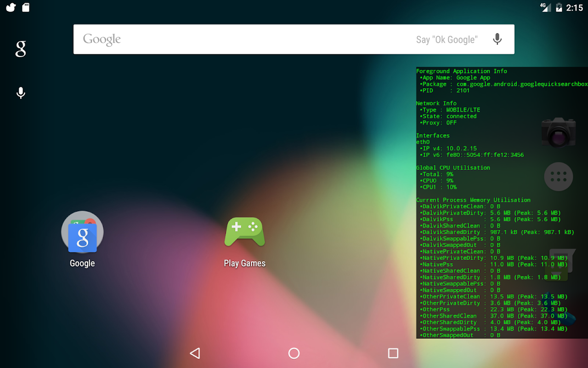Tap the microphone icon in search bar
Screen dimensions: 588x368
[x=497, y=39]
